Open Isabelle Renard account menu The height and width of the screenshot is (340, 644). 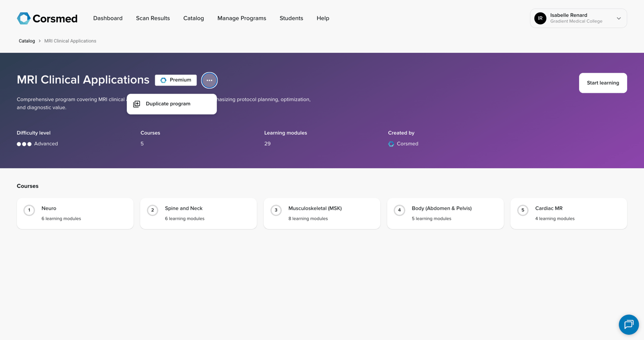pos(576,18)
